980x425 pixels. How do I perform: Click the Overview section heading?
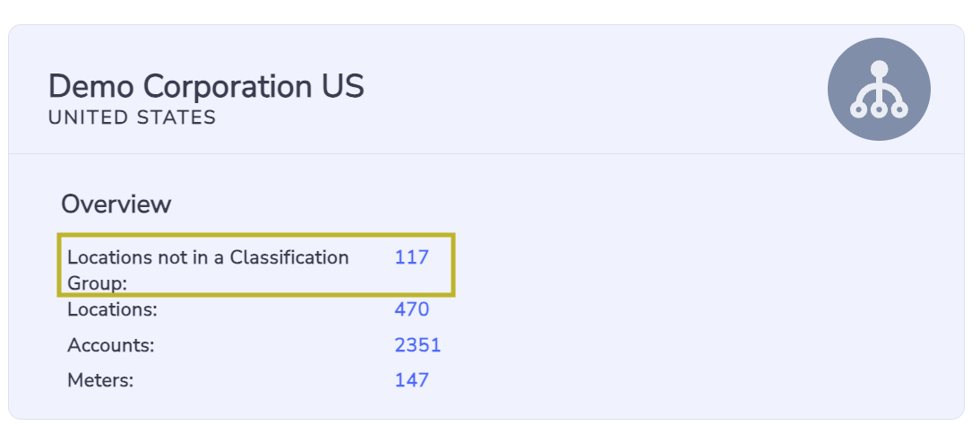(x=116, y=204)
